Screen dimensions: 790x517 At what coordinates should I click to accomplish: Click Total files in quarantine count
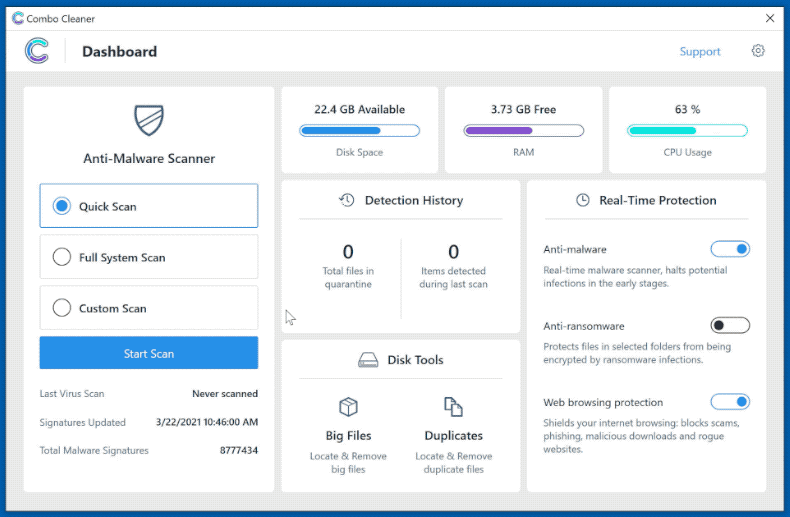(x=348, y=251)
